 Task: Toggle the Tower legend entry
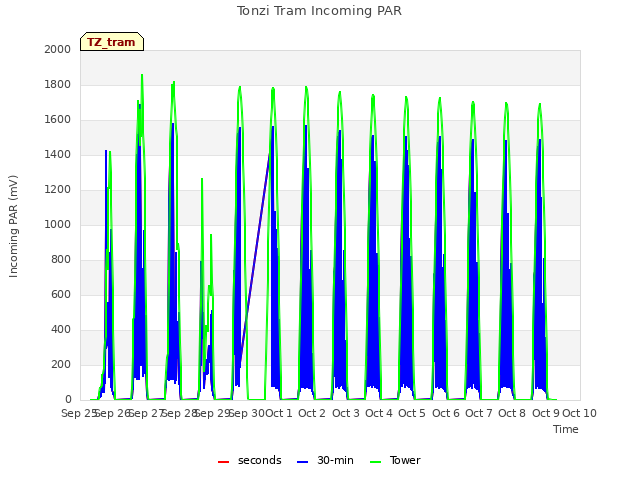coord(395,460)
